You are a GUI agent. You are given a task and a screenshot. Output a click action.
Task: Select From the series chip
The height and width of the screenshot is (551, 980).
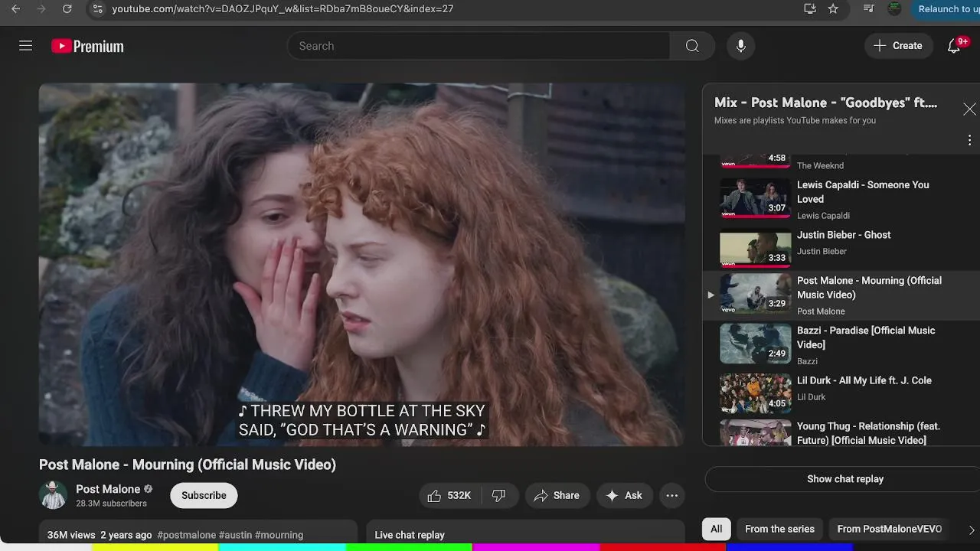(779, 529)
